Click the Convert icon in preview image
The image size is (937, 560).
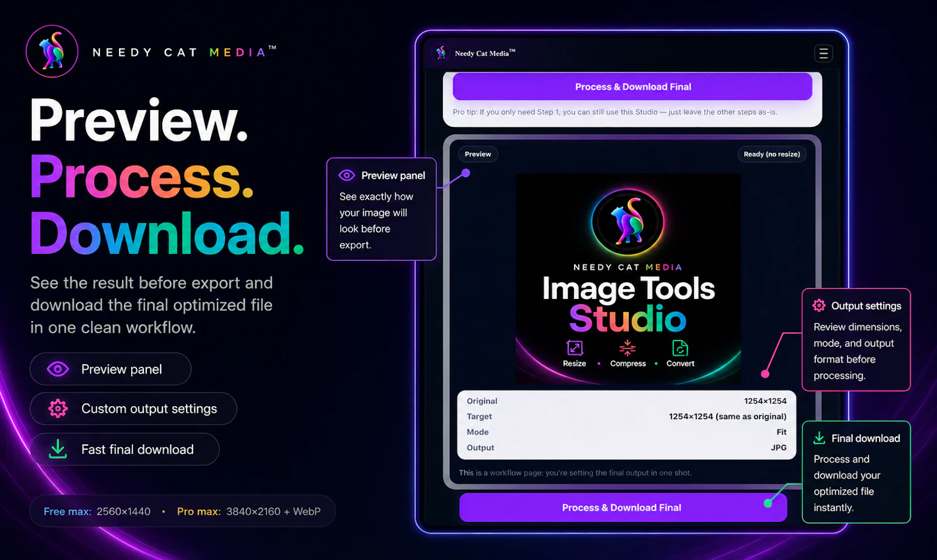click(x=680, y=348)
